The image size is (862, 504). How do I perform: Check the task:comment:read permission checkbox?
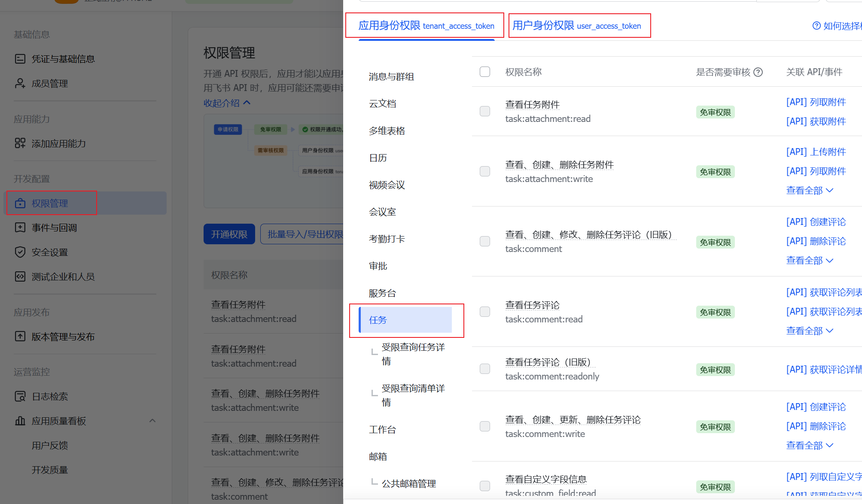coord(485,312)
